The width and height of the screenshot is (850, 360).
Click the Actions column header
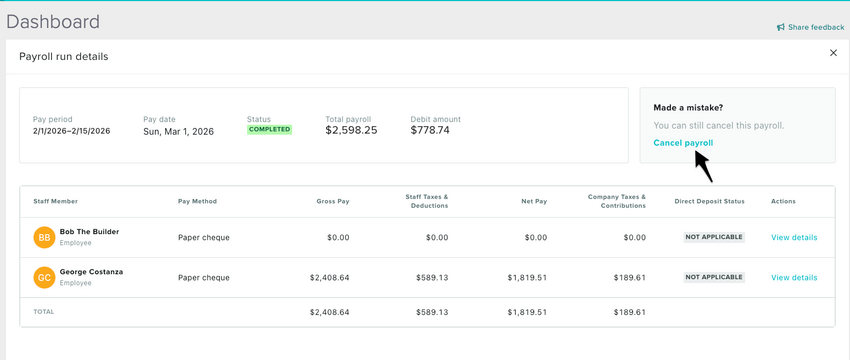[783, 201]
